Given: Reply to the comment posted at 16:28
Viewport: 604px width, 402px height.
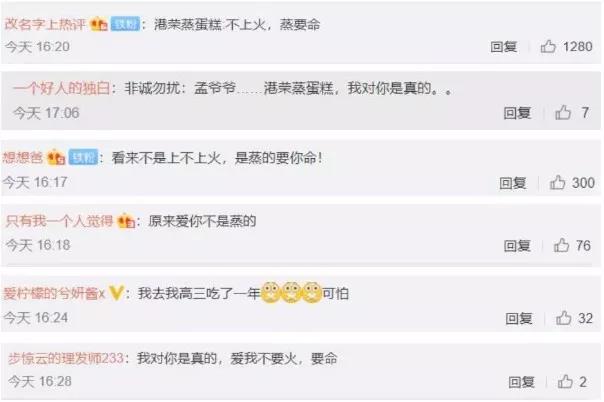Looking at the screenshot, I should pyautogui.click(x=521, y=382).
